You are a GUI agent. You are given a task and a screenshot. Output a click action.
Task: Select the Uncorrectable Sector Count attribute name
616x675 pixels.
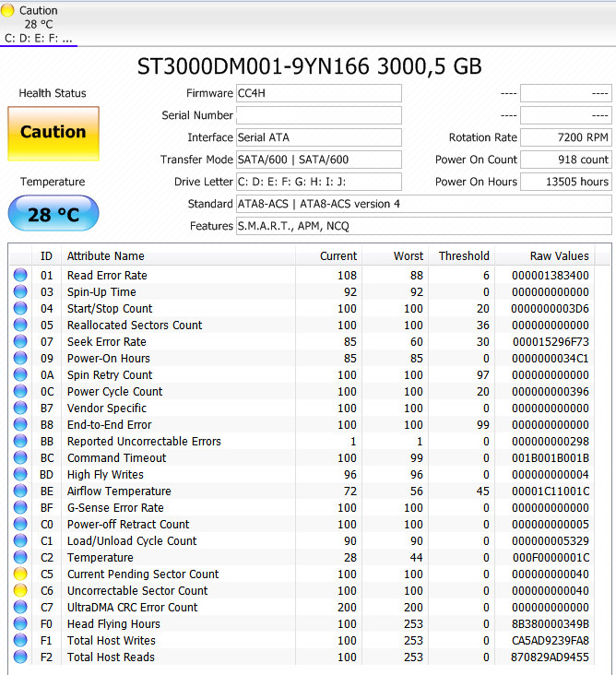pyautogui.click(x=137, y=590)
